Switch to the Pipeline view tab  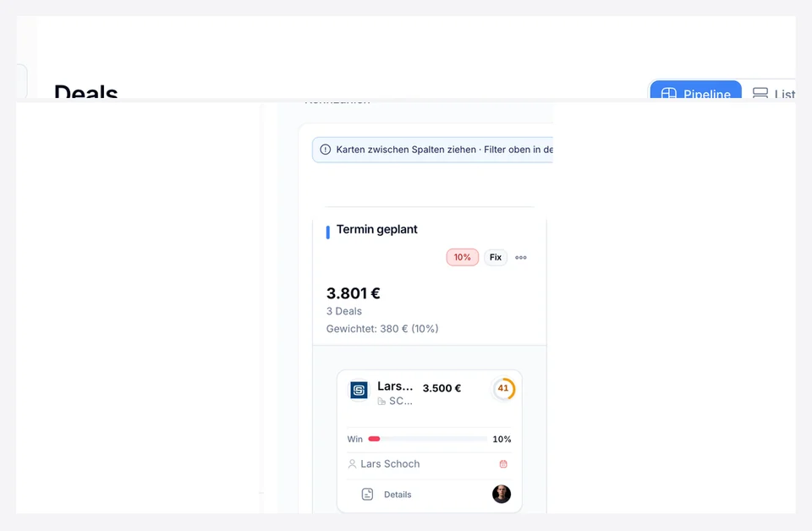coord(695,90)
